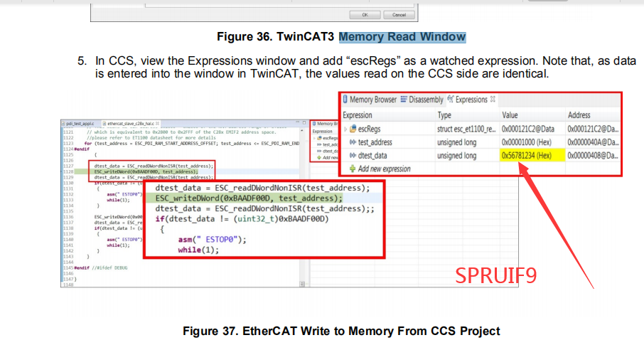Viewport: 644px width, 345px height.
Task: Click the Memory Browser tab icon
Action: tap(345, 100)
